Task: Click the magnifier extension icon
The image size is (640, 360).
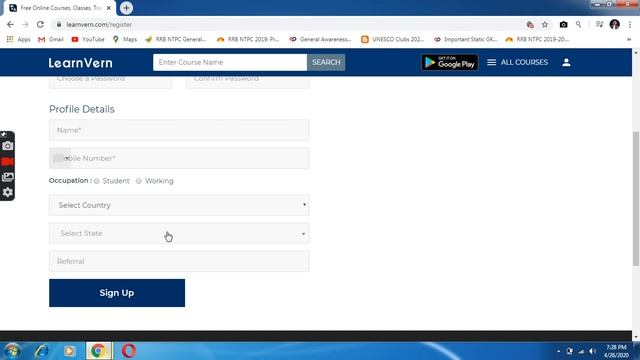Action: point(578,24)
